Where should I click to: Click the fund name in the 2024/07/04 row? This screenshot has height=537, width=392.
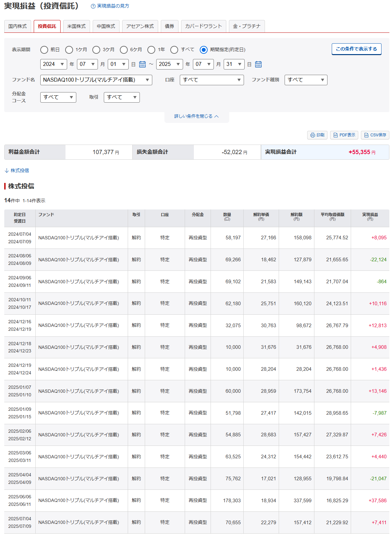pyautogui.click(x=79, y=238)
